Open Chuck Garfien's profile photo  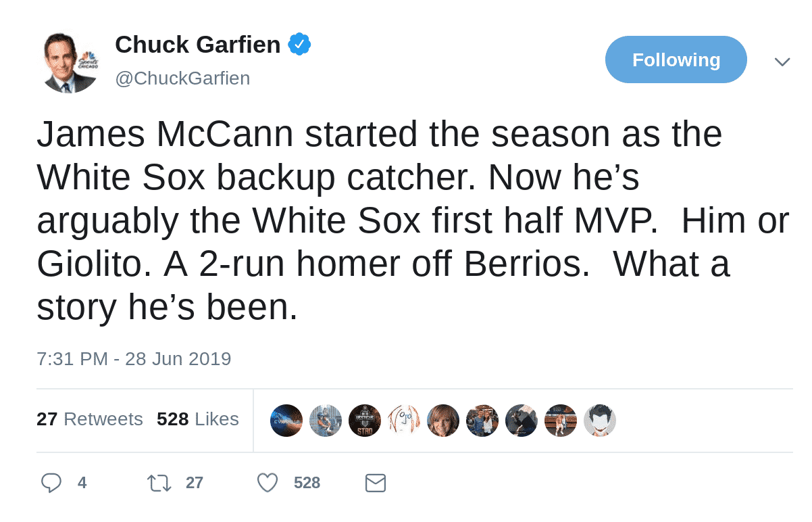[69, 62]
